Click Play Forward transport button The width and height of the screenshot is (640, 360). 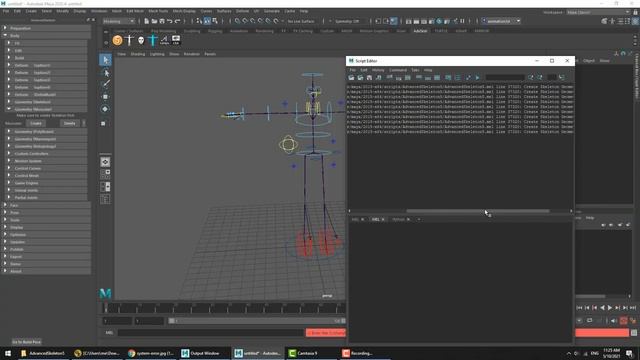click(x=610, y=308)
